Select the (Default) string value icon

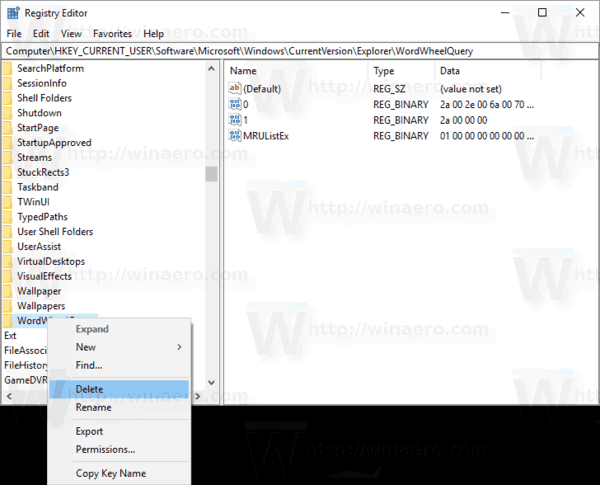(x=235, y=88)
